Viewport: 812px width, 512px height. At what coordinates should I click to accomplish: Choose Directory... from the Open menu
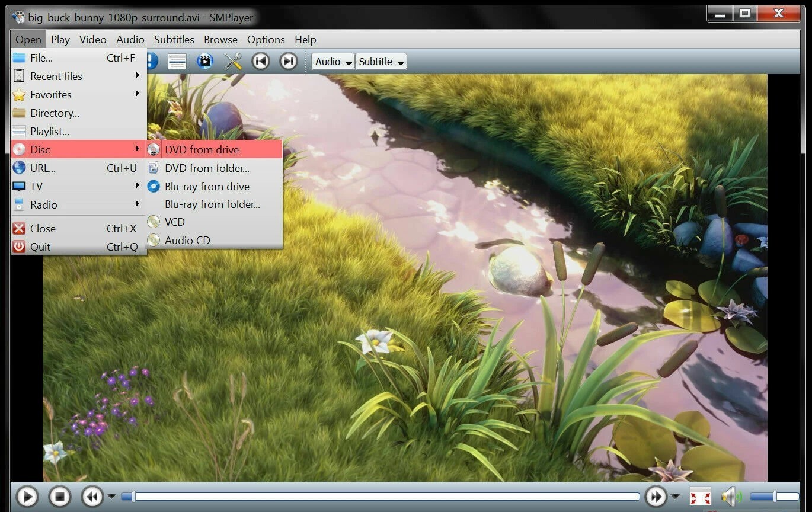(78, 113)
